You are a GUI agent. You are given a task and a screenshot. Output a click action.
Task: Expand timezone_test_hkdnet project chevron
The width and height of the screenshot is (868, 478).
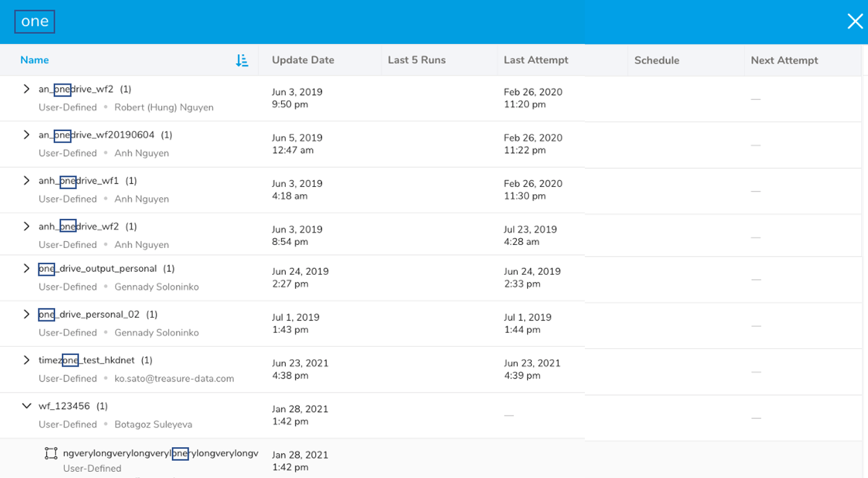point(26,360)
